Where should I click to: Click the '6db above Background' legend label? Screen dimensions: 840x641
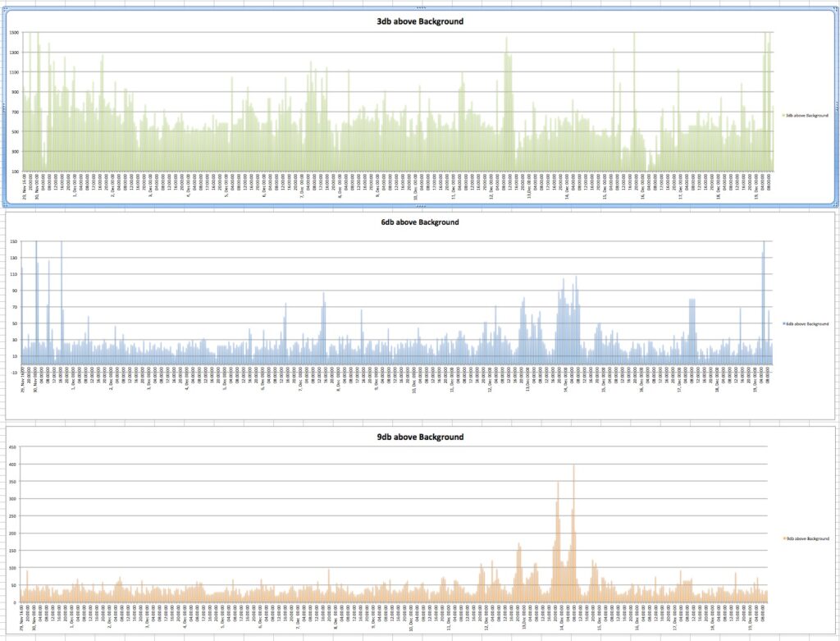pos(807,323)
